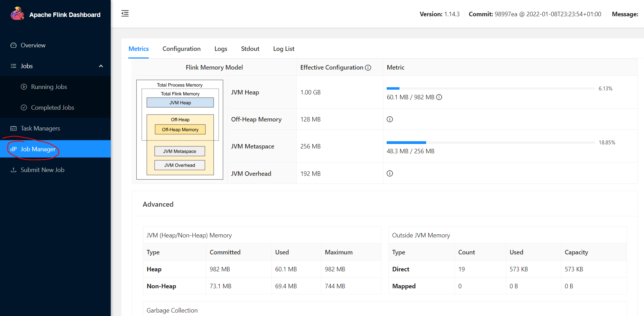Click the JVM Heap box in memory diagram
The width and height of the screenshot is (644, 316).
click(x=180, y=103)
